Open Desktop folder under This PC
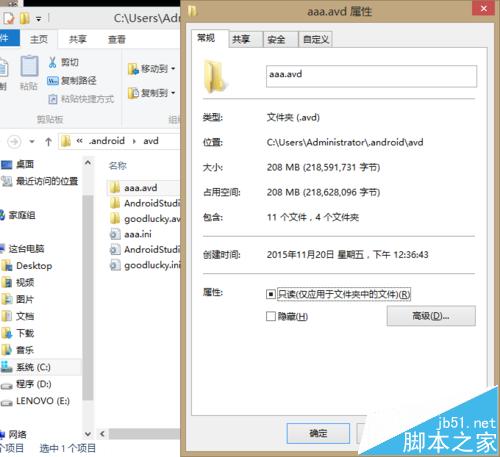Screen dimensions: 500x457 (27, 266)
